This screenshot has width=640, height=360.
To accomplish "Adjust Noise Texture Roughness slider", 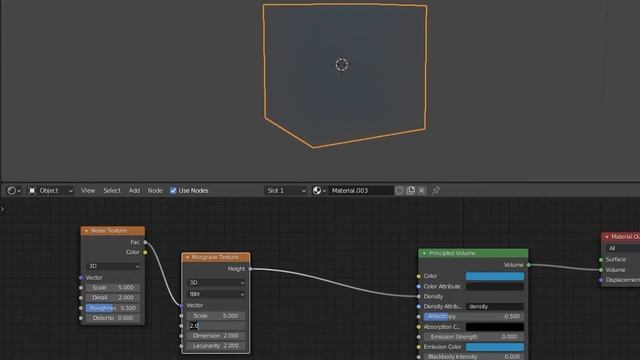I will point(113,308).
